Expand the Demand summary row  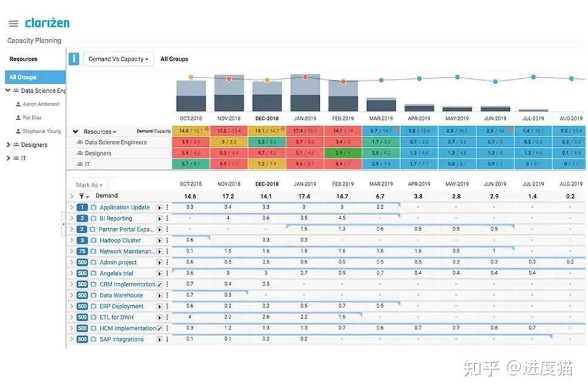tap(72, 196)
